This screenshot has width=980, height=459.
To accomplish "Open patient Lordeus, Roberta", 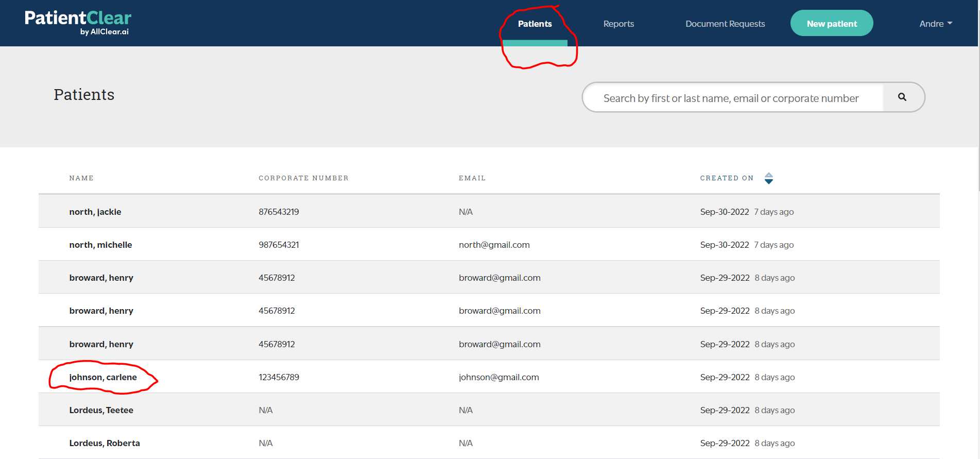I will pos(105,443).
